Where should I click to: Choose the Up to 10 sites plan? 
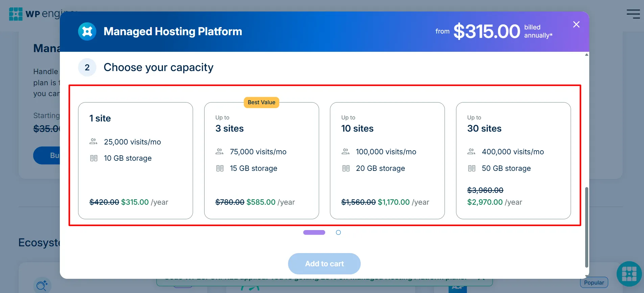pos(387,161)
